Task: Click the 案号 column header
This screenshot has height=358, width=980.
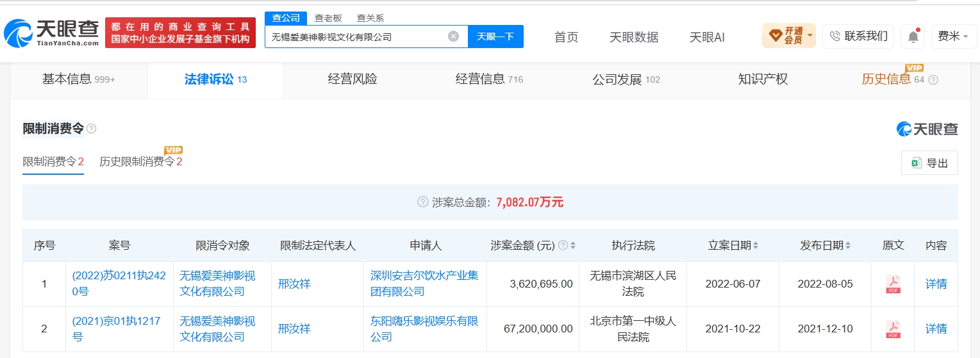Action: point(119,245)
